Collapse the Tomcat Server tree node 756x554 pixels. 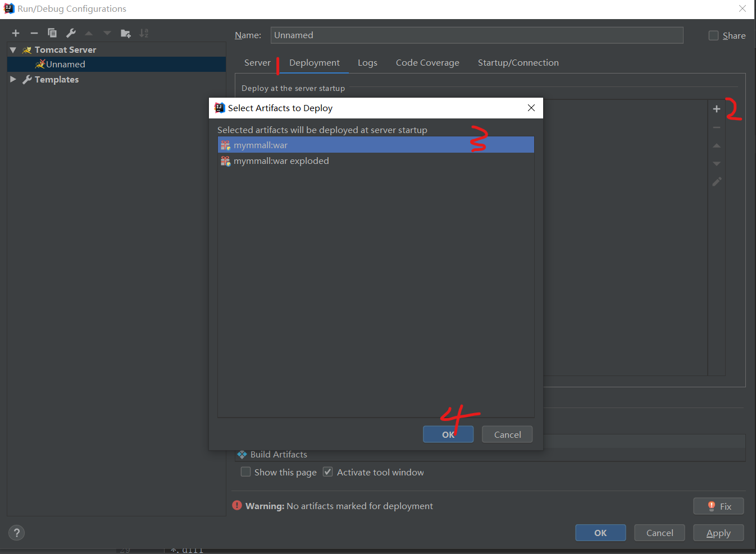click(13, 50)
